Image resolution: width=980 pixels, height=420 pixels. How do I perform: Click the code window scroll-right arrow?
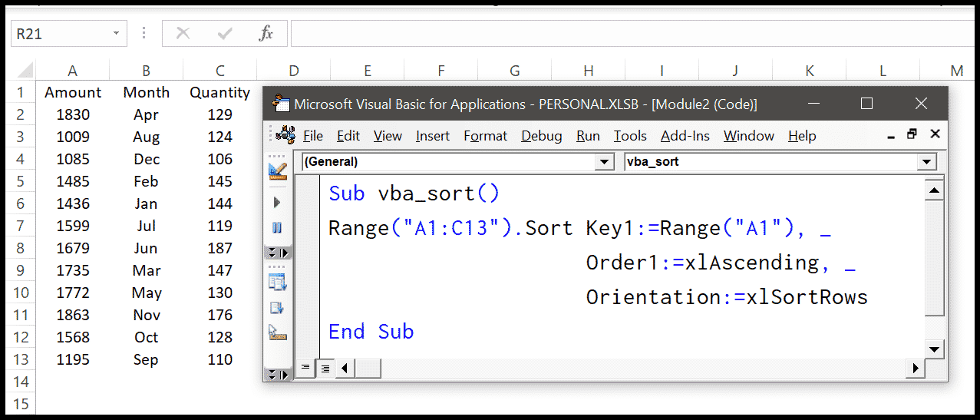tap(915, 369)
